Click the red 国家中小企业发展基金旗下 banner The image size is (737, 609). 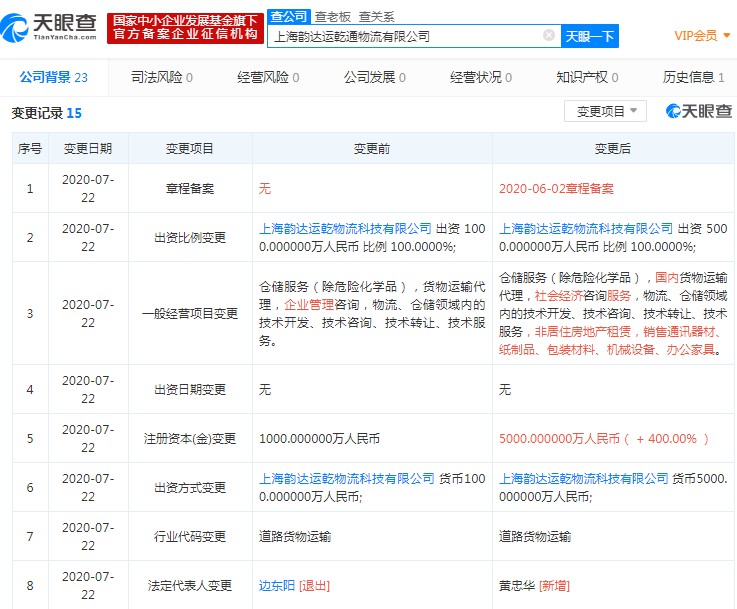coord(185,28)
